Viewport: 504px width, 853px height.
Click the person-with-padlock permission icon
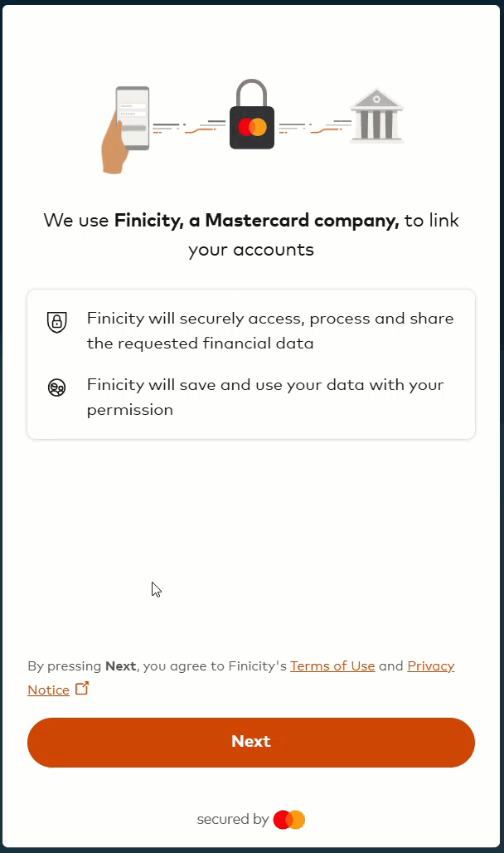[56, 387]
